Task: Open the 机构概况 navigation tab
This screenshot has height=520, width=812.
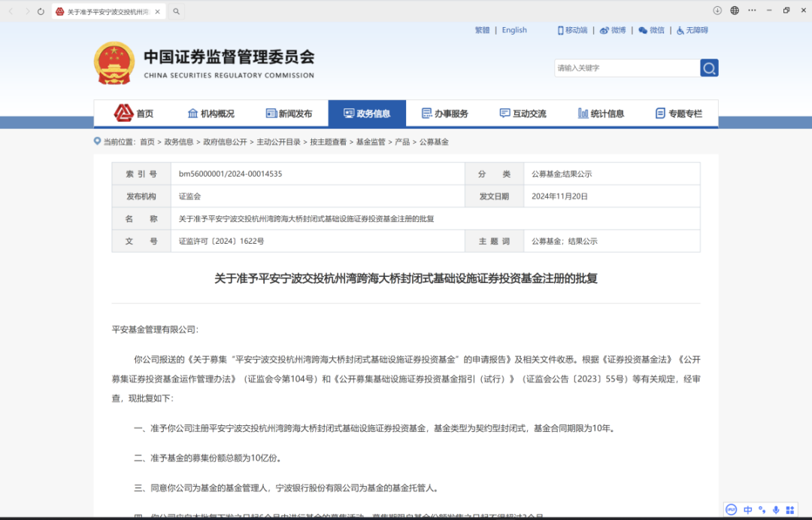Action: [211, 113]
